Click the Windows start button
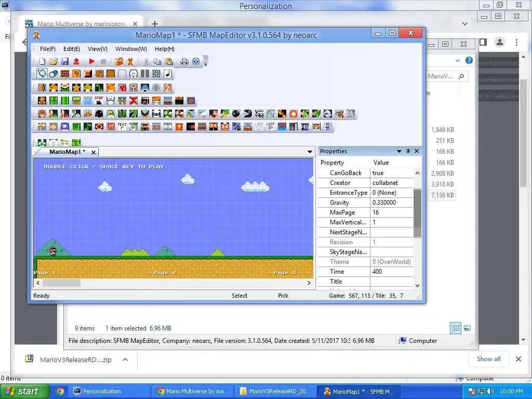The height and width of the screenshot is (399, 532). [24, 391]
